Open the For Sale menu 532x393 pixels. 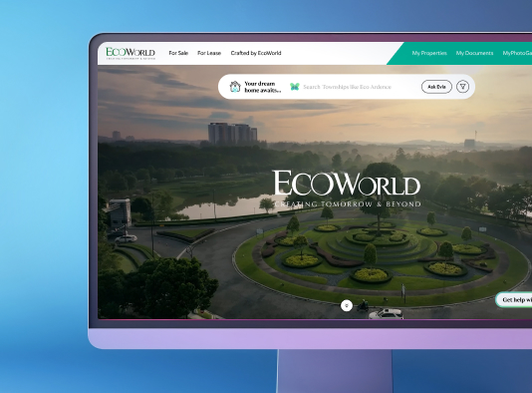(178, 53)
